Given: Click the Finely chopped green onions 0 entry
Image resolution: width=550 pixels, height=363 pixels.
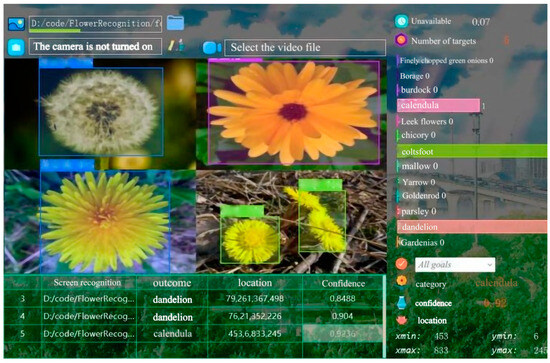Looking at the screenshot, I should 446,61.
